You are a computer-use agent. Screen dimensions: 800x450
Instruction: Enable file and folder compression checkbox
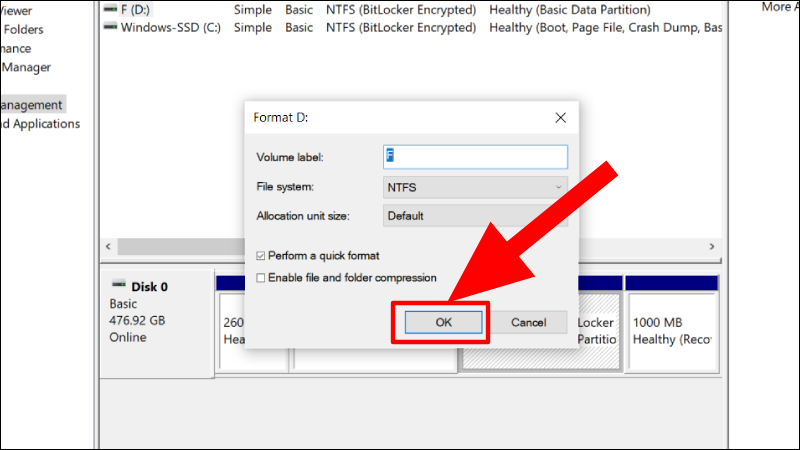(x=261, y=278)
